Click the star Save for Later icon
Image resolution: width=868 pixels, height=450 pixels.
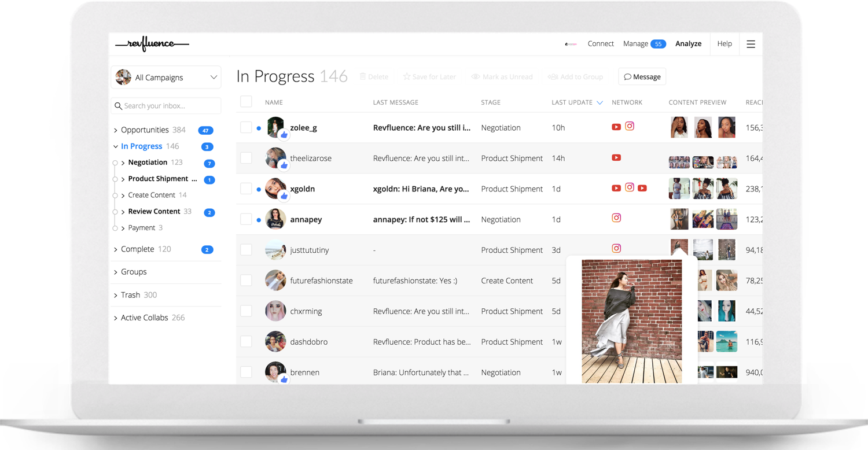coord(407,77)
